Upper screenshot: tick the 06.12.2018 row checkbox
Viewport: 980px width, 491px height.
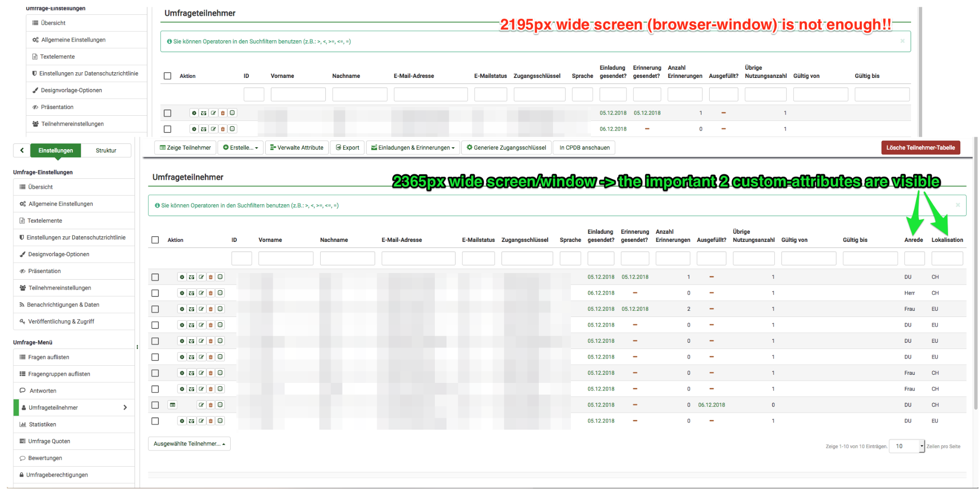tap(167, 129)
